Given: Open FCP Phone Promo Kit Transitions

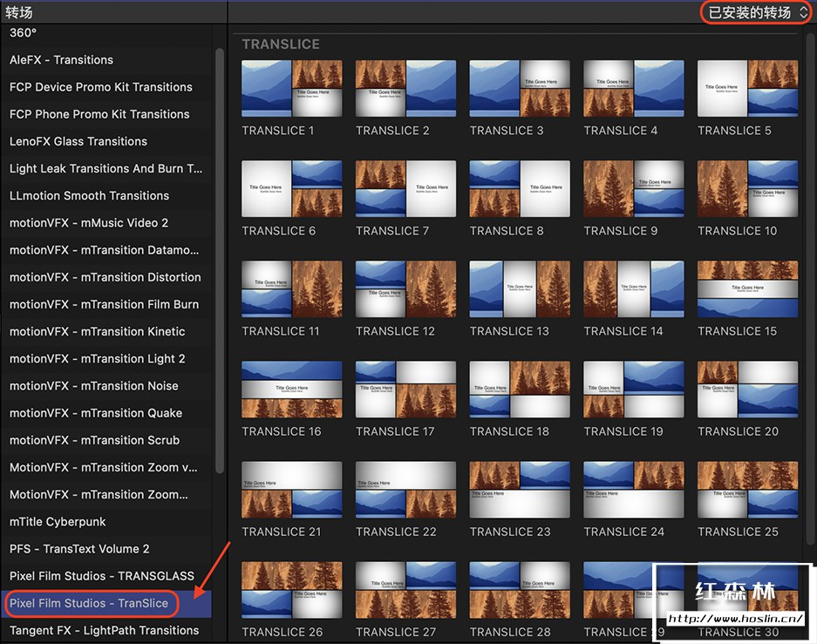Looking at the screenshot, I should (x=106, y=114).
